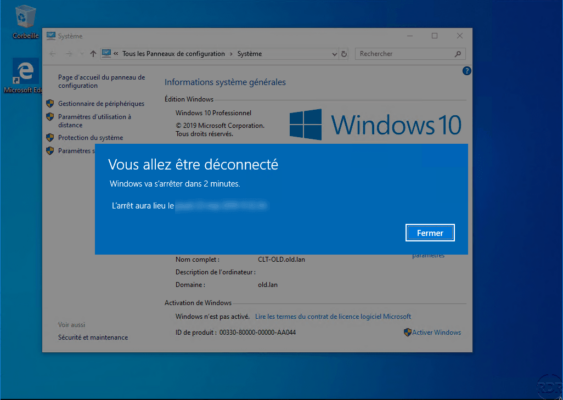Click the forward arrow in Système window
Viewport: 563px width, 400px height.
69,54
